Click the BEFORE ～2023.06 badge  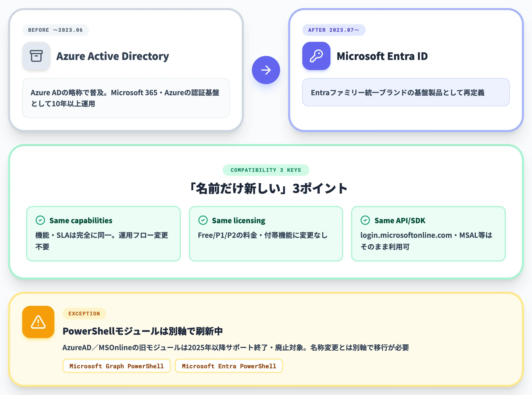[55, 30]
